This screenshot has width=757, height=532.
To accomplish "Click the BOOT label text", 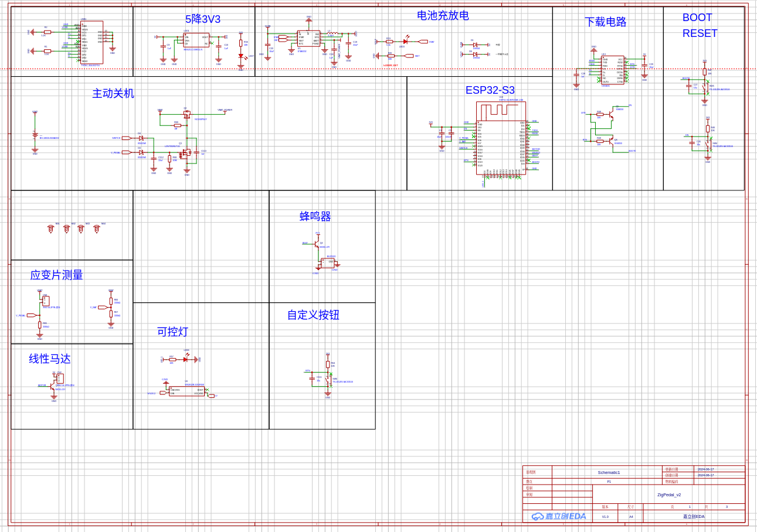I will pos(697,18).
